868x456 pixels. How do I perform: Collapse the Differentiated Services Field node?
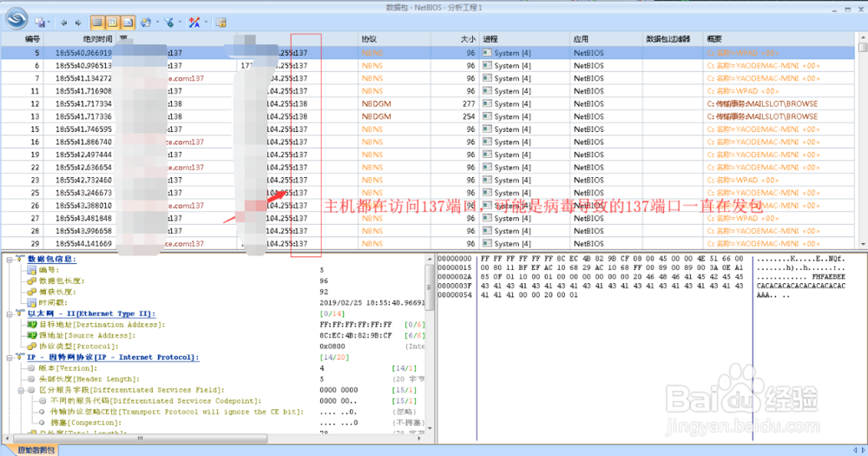[21, 391]
